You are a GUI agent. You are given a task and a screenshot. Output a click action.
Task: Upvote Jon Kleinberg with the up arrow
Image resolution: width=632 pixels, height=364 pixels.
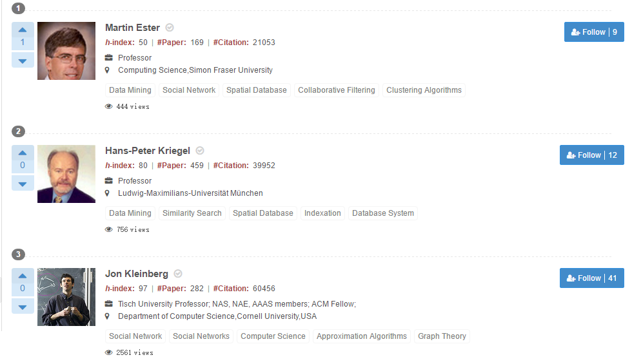pos(23,276)
